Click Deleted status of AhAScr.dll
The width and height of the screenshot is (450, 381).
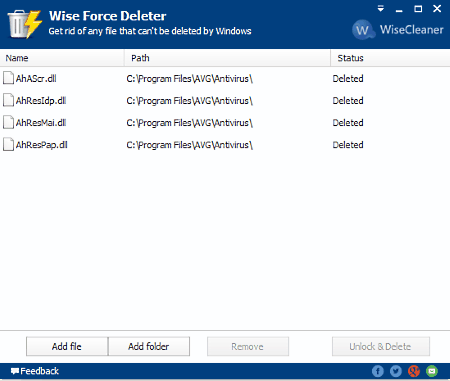[348, 79]
